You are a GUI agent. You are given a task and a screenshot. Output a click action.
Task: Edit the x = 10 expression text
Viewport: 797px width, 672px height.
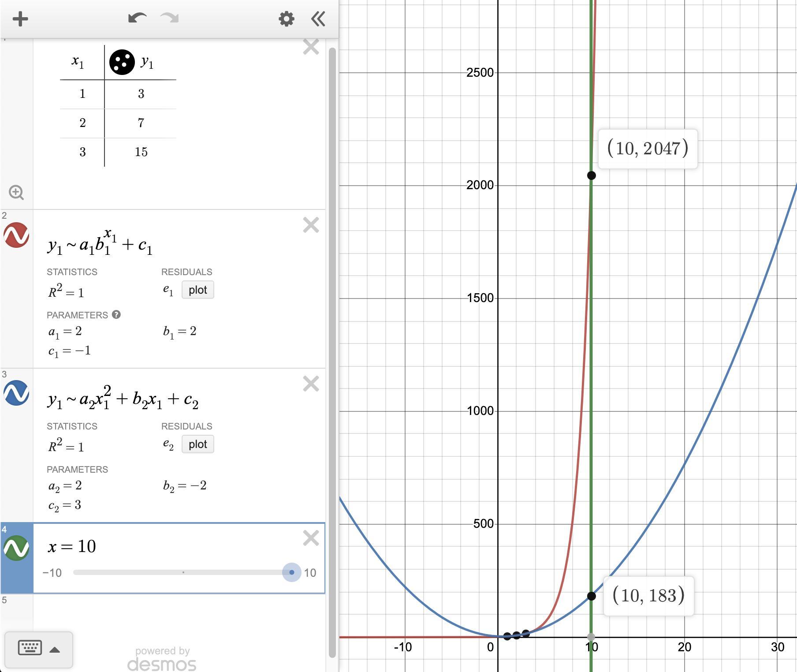[72, 546]
